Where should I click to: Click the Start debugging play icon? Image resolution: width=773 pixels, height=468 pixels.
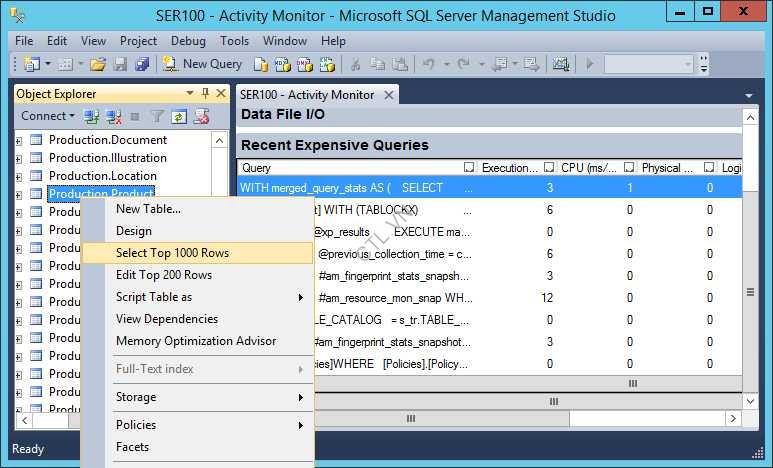click(x=590, y=64)
